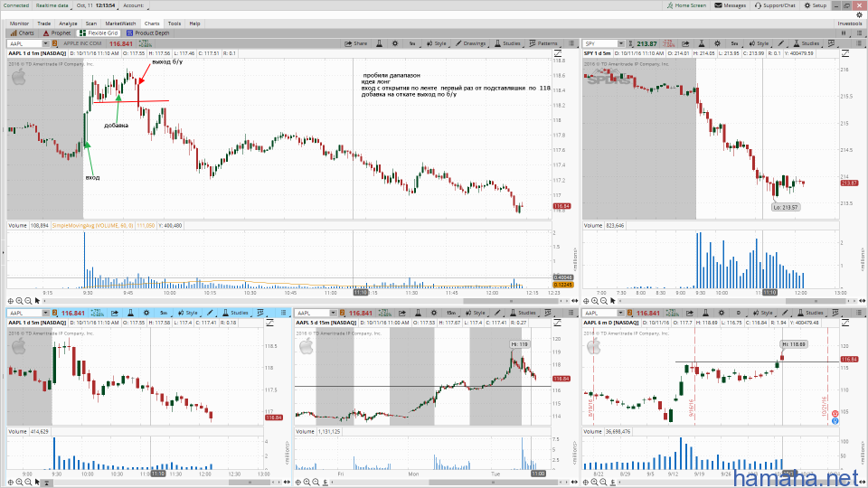Toggle price axis scale icon on AAPL 5m chart
The height and width of the screenshot is (488, 868).
pos(270,323)
